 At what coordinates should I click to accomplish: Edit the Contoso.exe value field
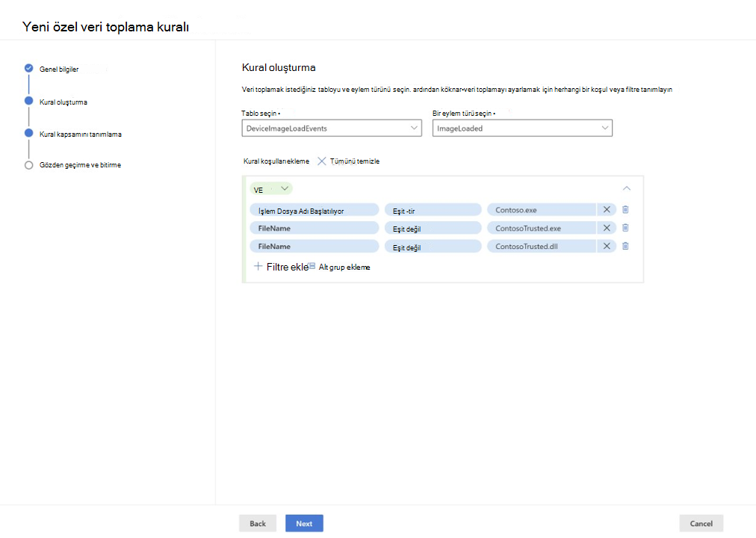(542, 210)
